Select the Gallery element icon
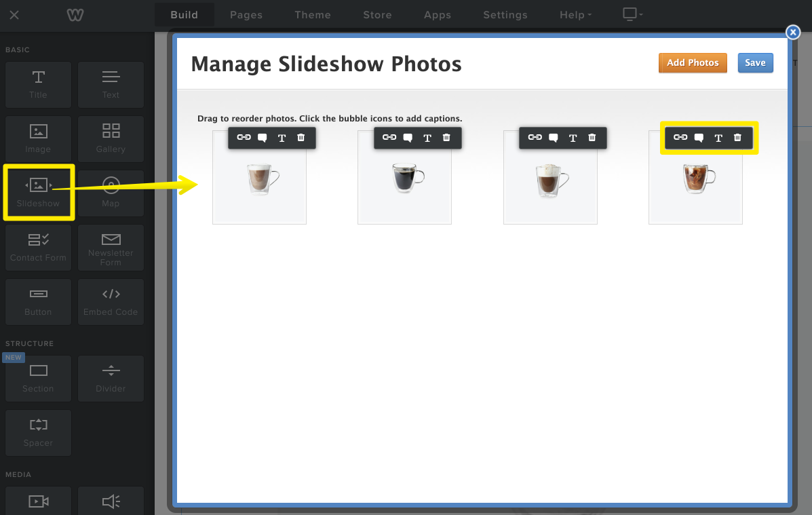Screen dimensions: 812x515 [x=111, y=139]
